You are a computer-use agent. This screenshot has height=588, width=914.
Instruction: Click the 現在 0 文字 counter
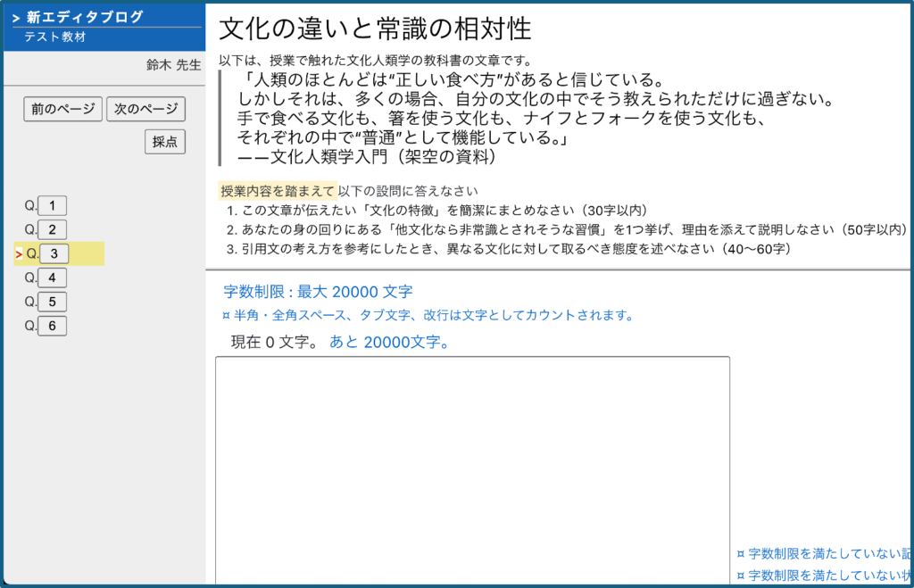point(275,342)
